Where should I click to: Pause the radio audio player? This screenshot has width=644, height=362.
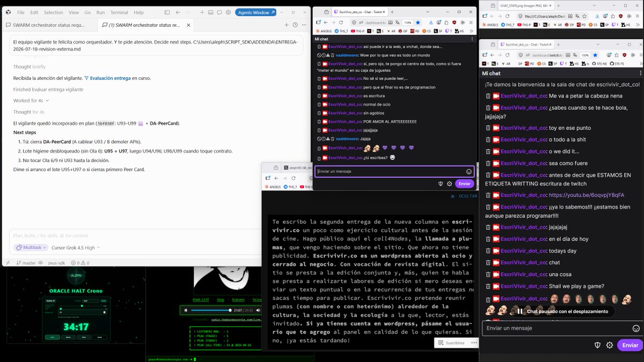[x=186, y=310]
